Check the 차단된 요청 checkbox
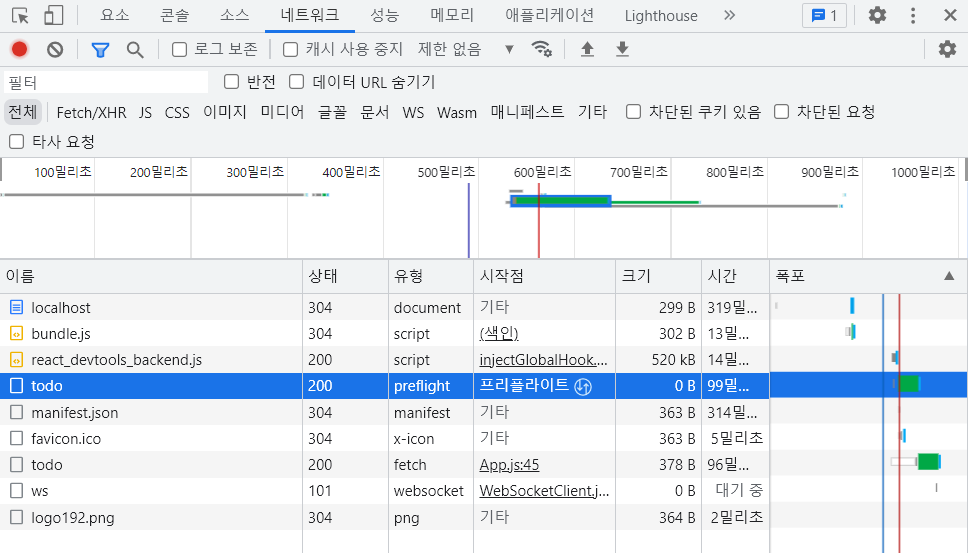This screenshot has width=968, height=553. pos(782,112)
